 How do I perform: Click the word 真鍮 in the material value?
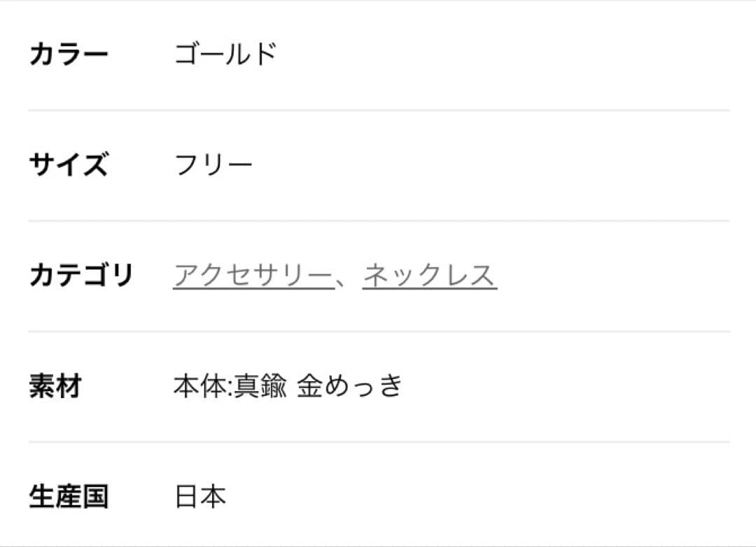click(x=260, y=386)
